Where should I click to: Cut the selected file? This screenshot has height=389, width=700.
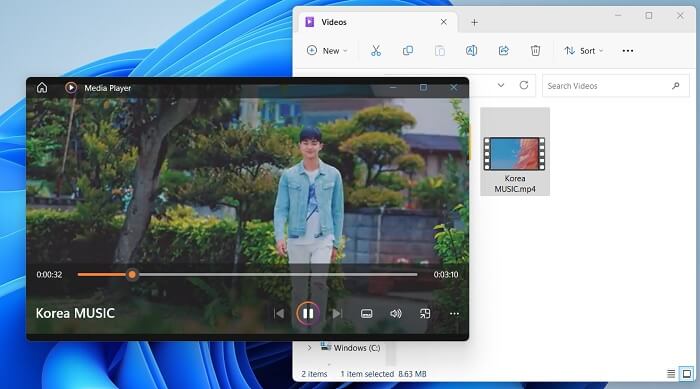[x=376, y=50]
